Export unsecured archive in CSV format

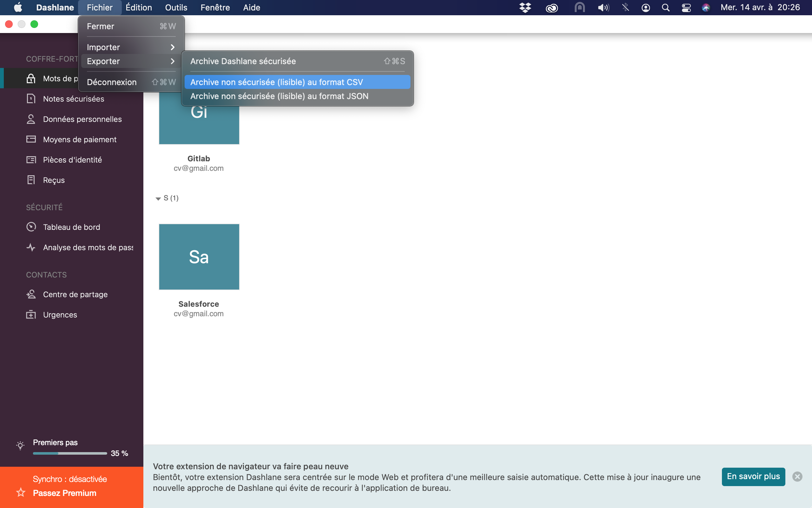297,82
